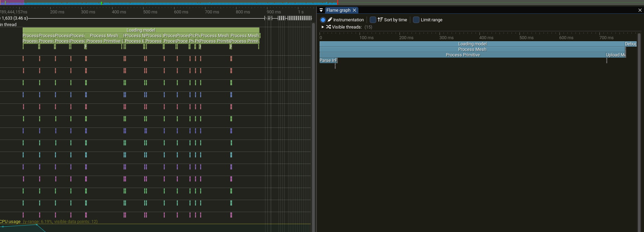Click the CPU usage plot label

point(10,222)
